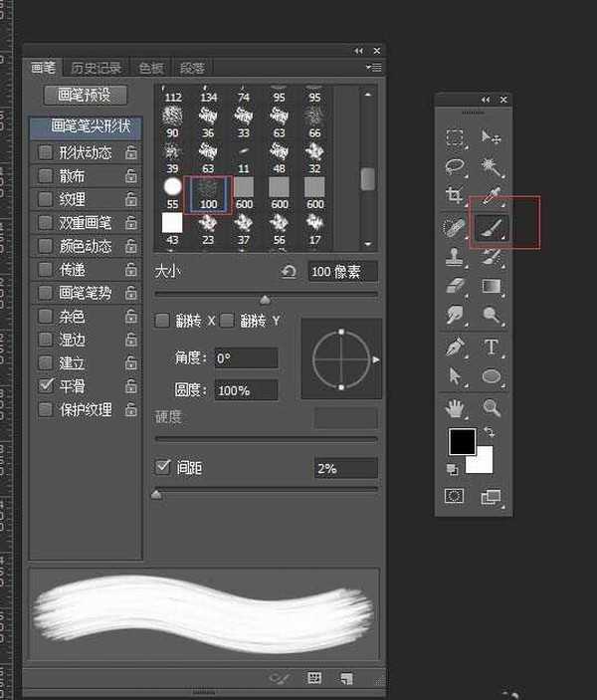597x700 pixels.
Task: Switch to the 历史记录 tab
Action: [x=97, y=68]
